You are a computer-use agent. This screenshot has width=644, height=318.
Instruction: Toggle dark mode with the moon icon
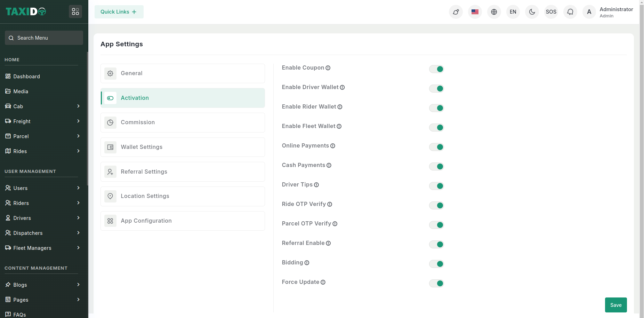click(x=532, y=12)
